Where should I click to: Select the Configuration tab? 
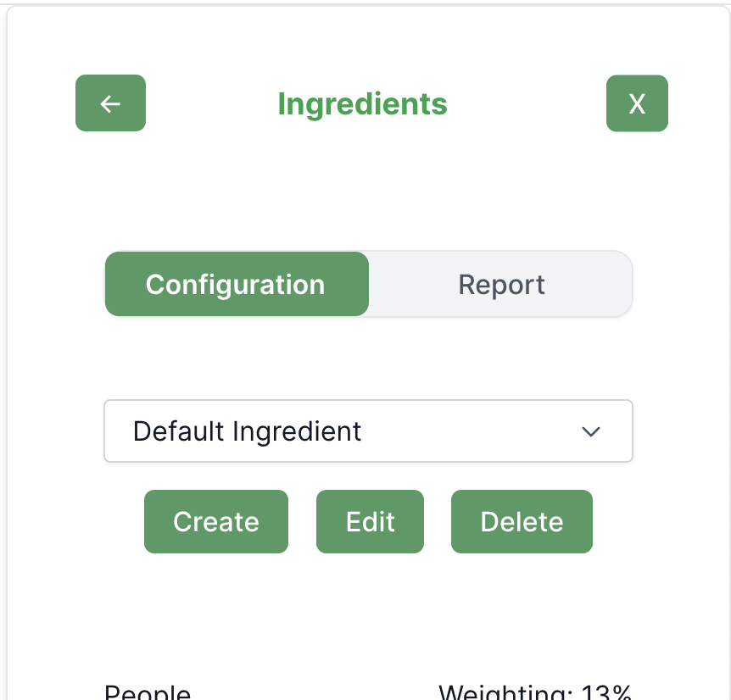coord(236,285)
